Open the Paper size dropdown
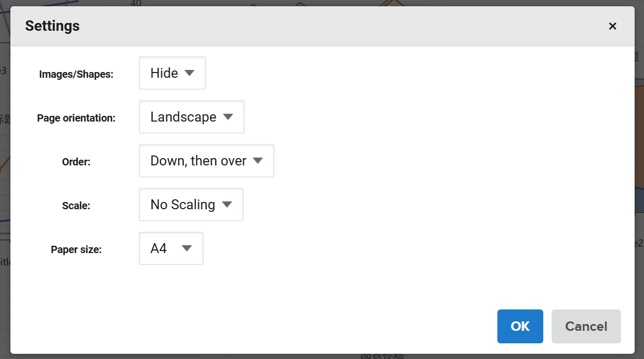The width and height of the screenshot is (644, 359). pos(171,248)
